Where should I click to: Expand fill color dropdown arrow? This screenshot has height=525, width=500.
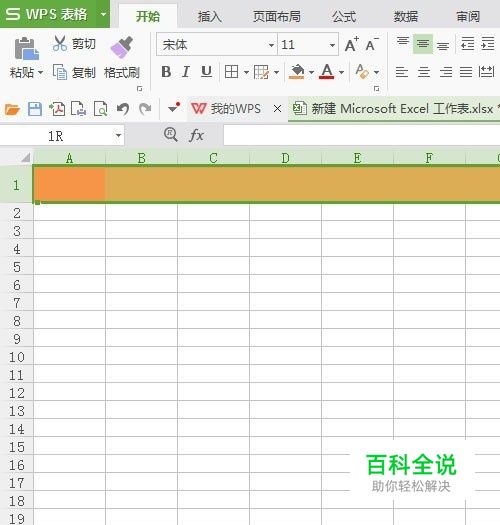311,72
